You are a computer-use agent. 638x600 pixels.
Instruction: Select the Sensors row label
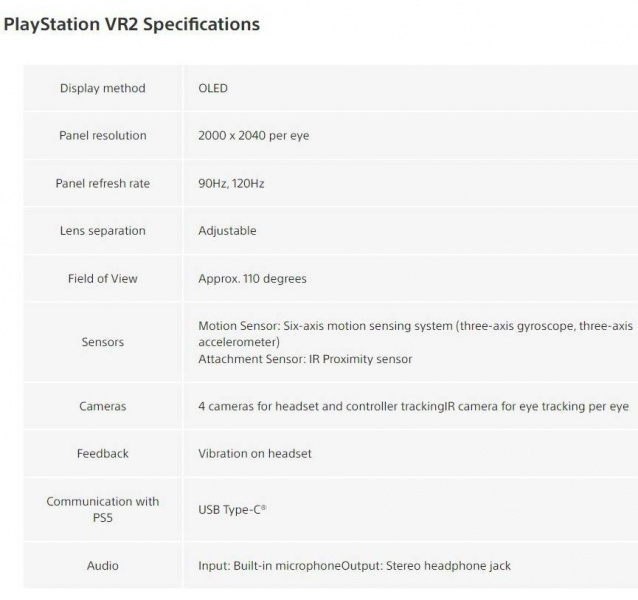click(x=102, y=342)
